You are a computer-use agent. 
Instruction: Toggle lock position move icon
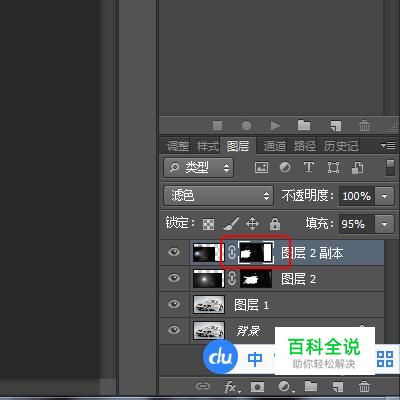[x=252, y=224]
